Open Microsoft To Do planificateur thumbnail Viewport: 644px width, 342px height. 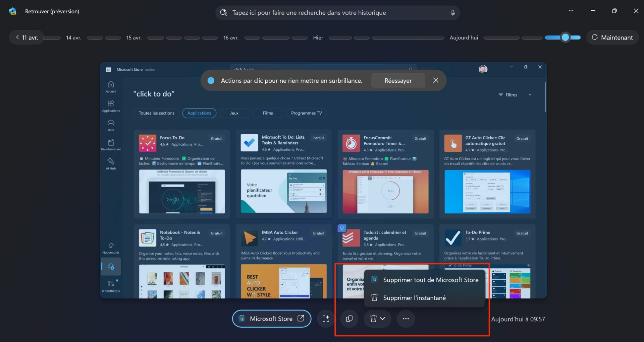[284, 191]
